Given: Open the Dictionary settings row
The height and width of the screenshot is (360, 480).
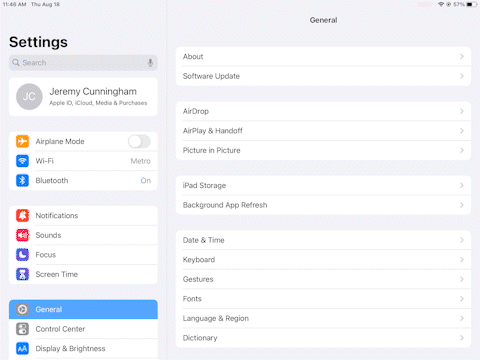Looking at the screenshot, I should (323, 338).
